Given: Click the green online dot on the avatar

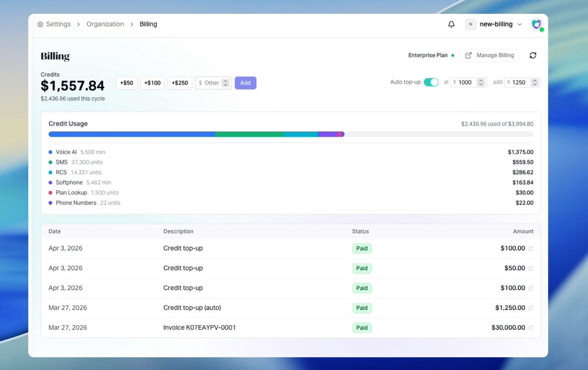Looking at the screenshot, I should pos(541,29).
